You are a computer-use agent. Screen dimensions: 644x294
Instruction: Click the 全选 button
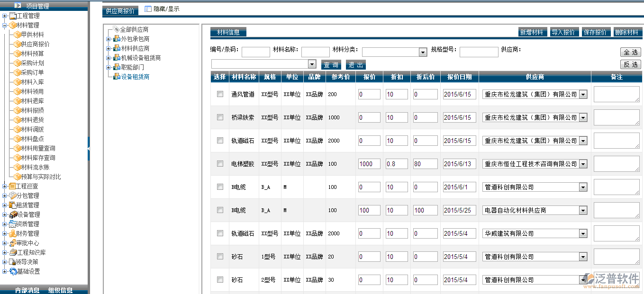(631, 52)
